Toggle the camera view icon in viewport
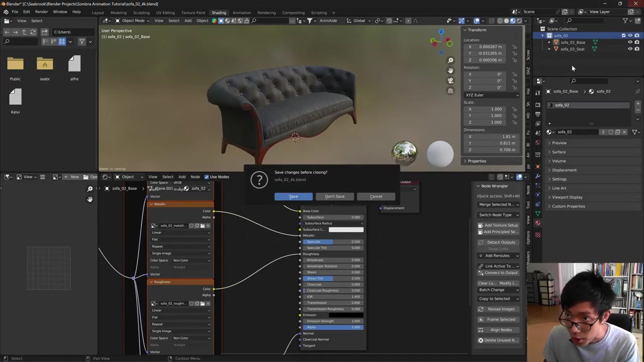 [x=450, y=80]
